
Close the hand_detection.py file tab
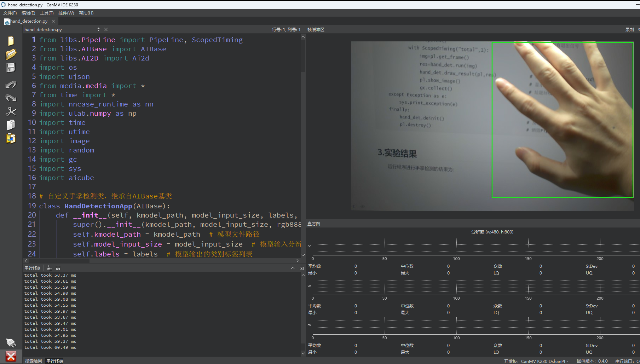pos(53,21)
